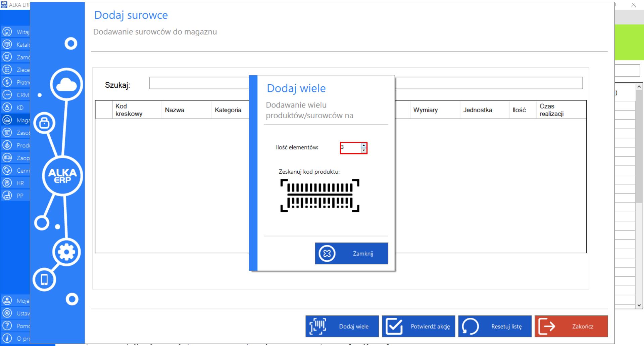The image size is (644, 346).
Task: Sort by Wymiary column header
Action: coord(435,110)
